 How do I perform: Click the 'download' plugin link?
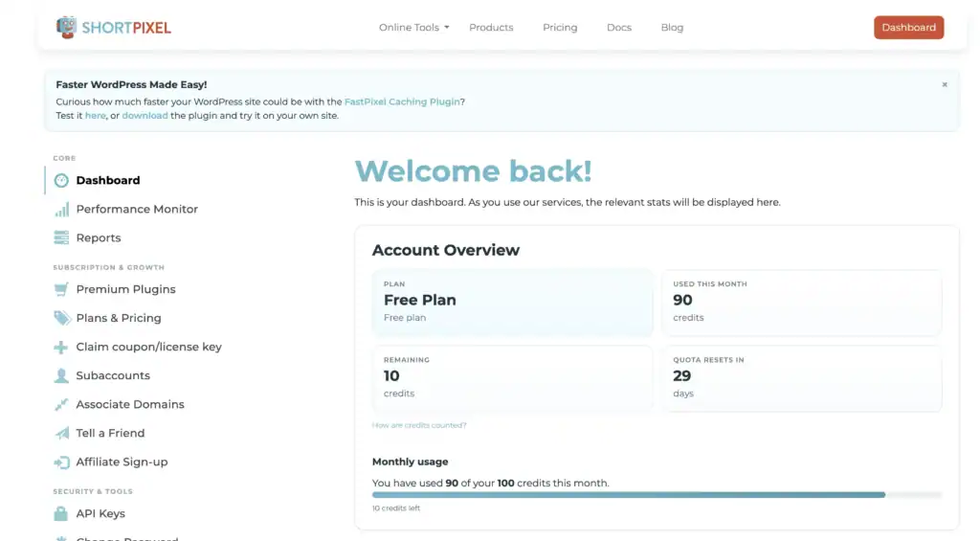tap(145, 115)
